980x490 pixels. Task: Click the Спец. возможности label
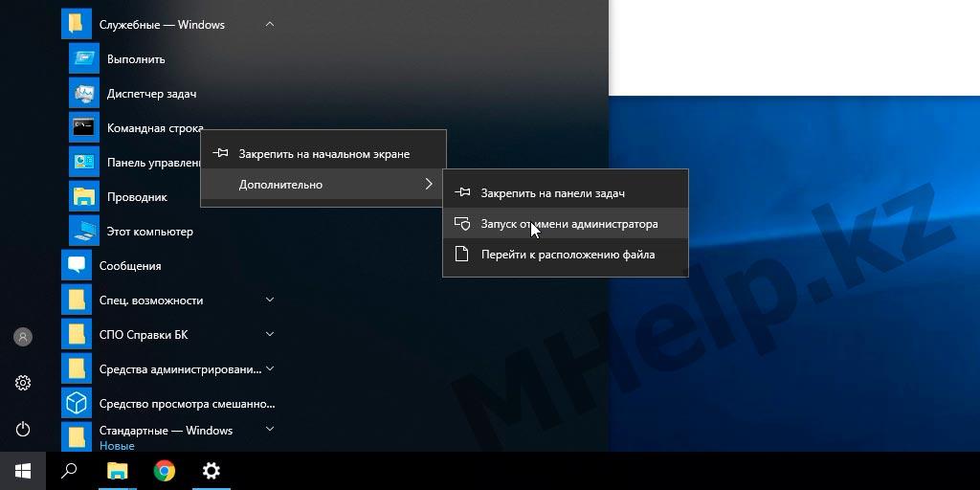(x=150, y=300)
